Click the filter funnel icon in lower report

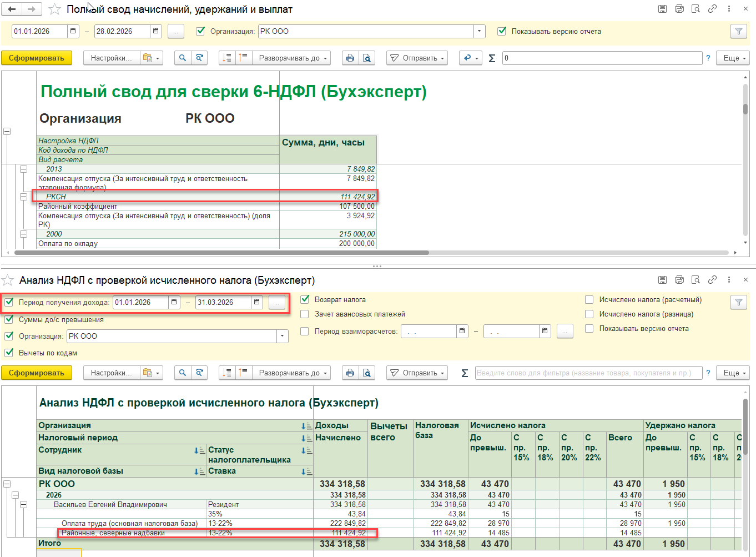(738, 302)
